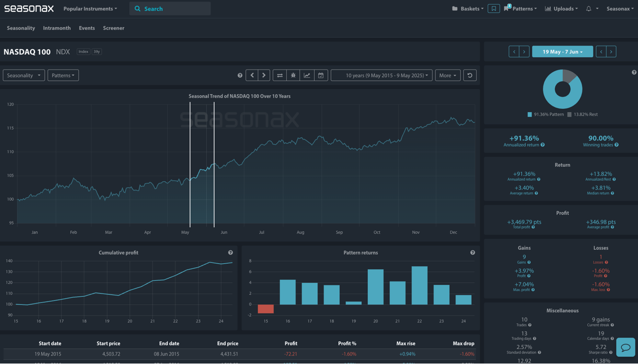Click help icon left of chart navigation arrows

point(240,76)
